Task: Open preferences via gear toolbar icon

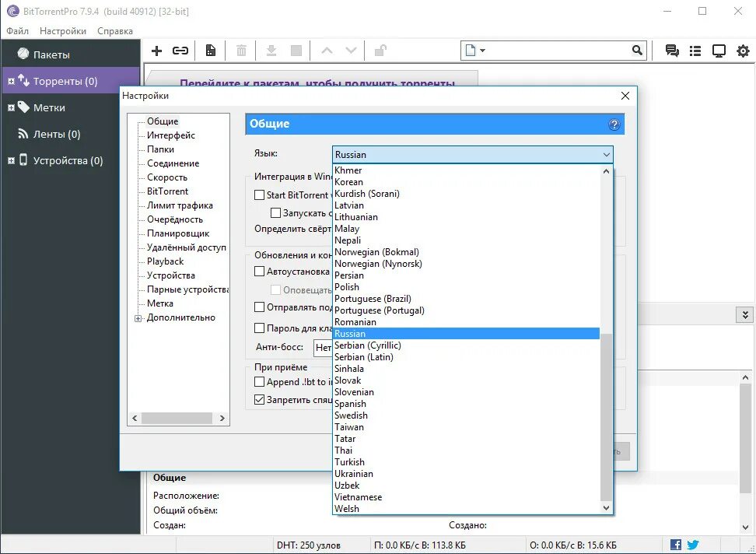Action: [743, 51]
